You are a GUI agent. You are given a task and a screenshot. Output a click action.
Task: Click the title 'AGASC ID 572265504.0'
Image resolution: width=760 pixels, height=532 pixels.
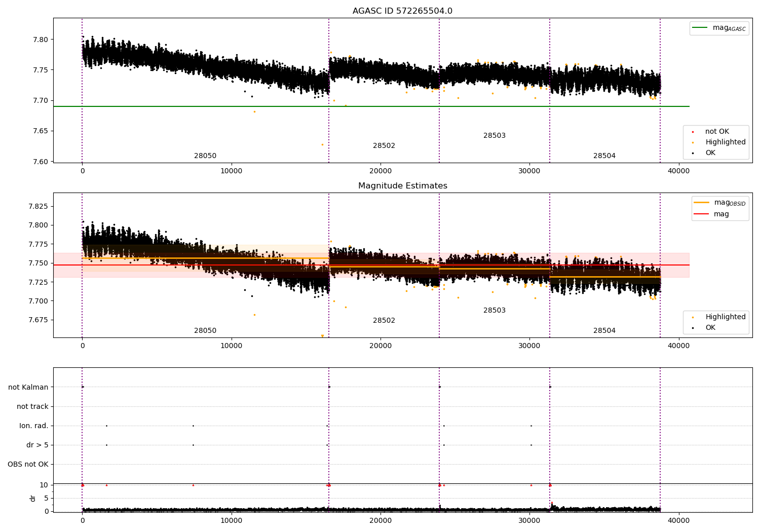click(x=402, y=11)
